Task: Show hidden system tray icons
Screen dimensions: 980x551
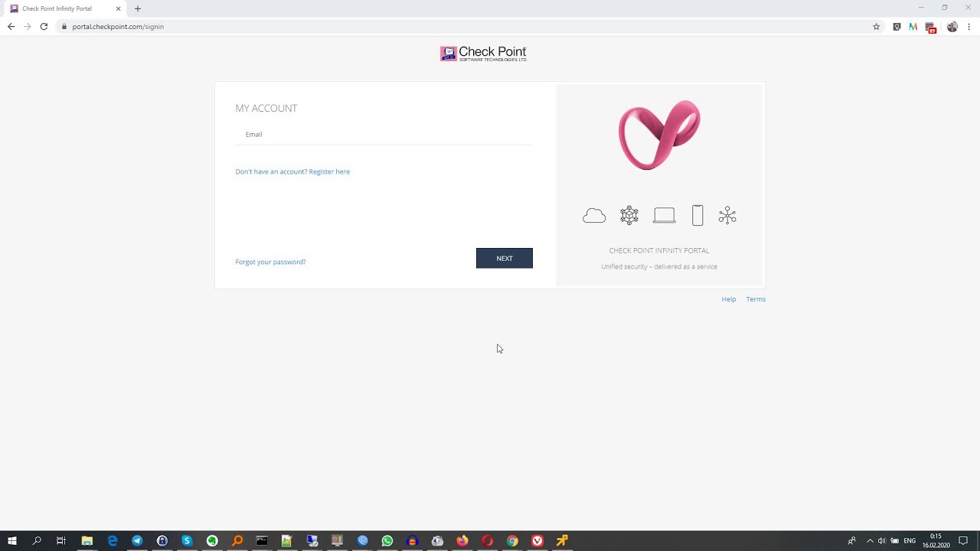Action: (870, 541)
